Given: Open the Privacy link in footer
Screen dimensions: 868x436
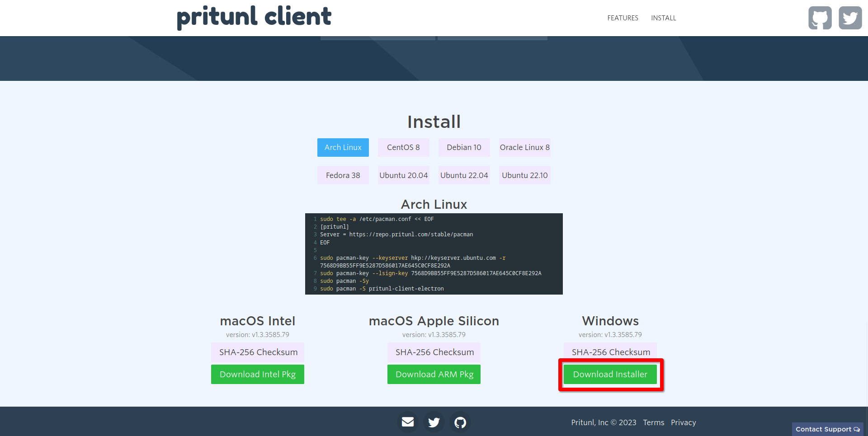Looking at the screenshot, I should point(683,422).
